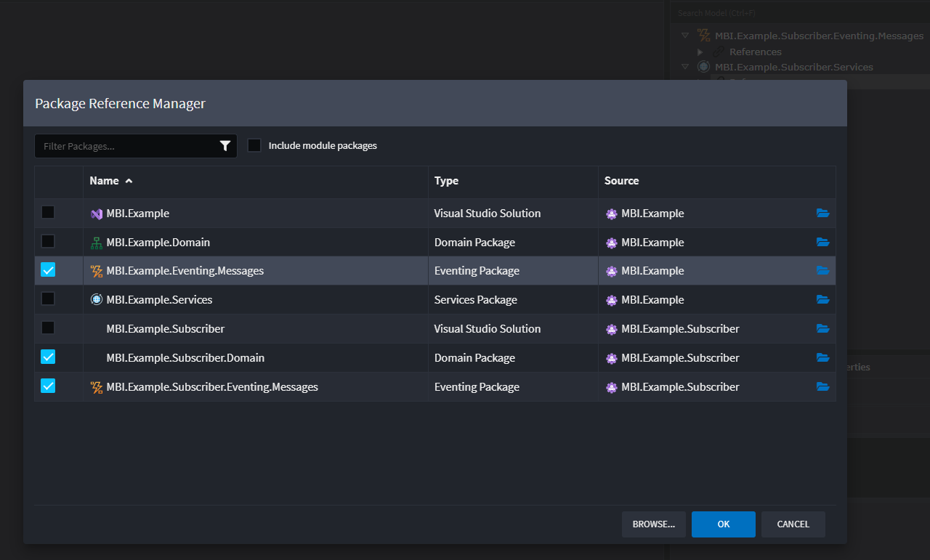This screenshot has height=560, width=930.
Task: Click source application icon in MBI.Example.Services row
Action: (x=612, y=300)
